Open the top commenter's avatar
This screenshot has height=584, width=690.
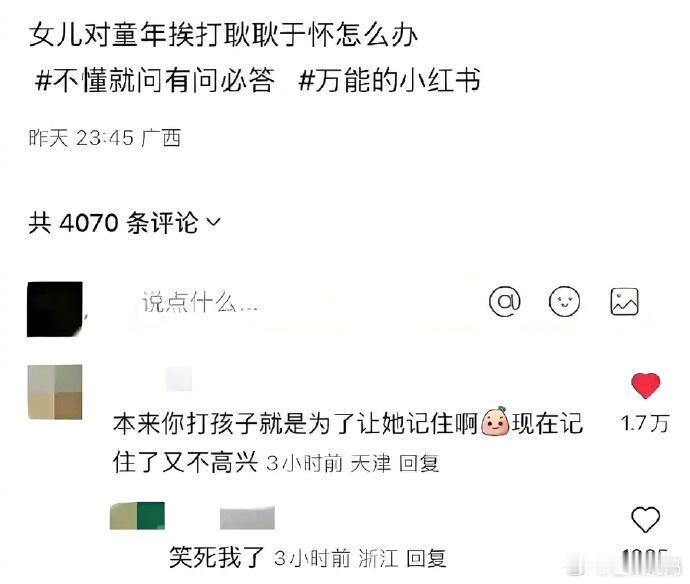pos(55,392)
